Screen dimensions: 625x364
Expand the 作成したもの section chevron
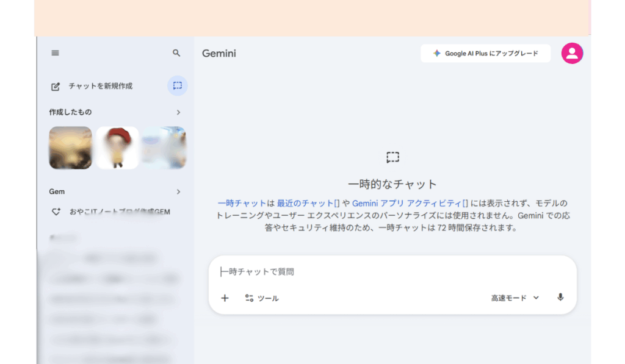(x=178, y=112)
